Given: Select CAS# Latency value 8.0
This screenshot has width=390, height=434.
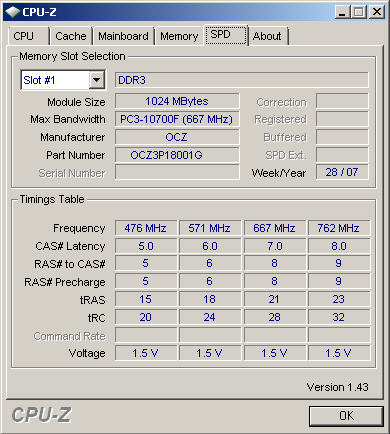Looking at the screenshot, I should tap(339, 246).
